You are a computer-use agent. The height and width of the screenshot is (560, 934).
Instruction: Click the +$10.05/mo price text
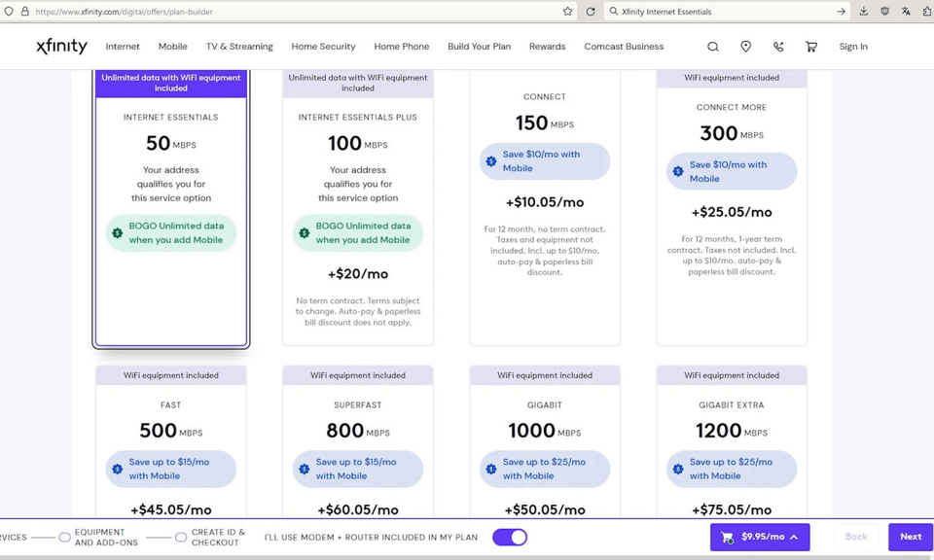click(545, 202)
